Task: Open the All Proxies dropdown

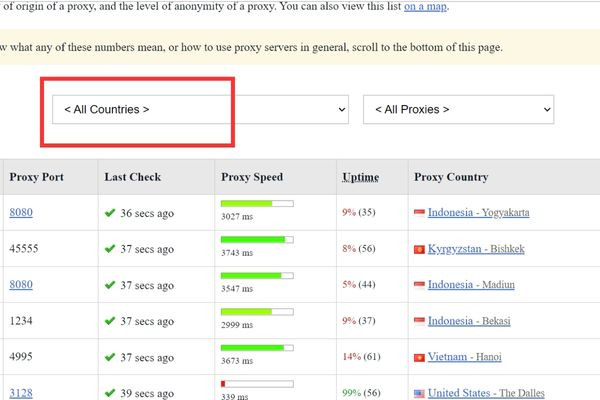Action: [x=458, y=109]
